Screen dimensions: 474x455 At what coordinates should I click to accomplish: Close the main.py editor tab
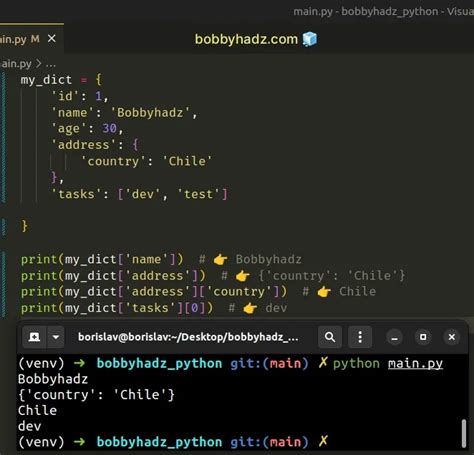52,39
